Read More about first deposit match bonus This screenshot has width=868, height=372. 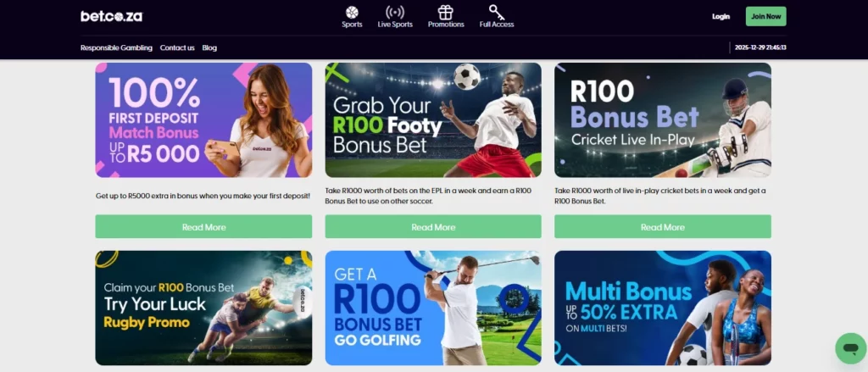tap(203, 227)
